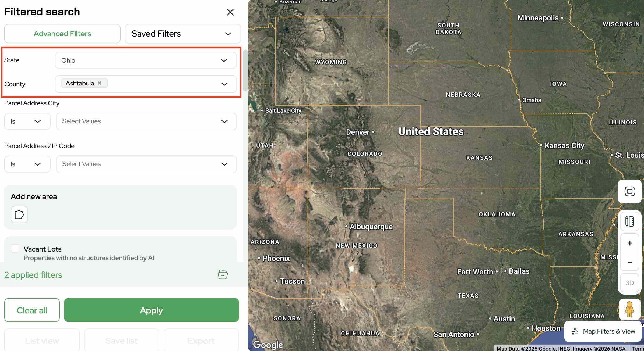This screenshot has width=644, height=351.
Task: Click the save filter folder icon
Action: click(x=223, y=274)
